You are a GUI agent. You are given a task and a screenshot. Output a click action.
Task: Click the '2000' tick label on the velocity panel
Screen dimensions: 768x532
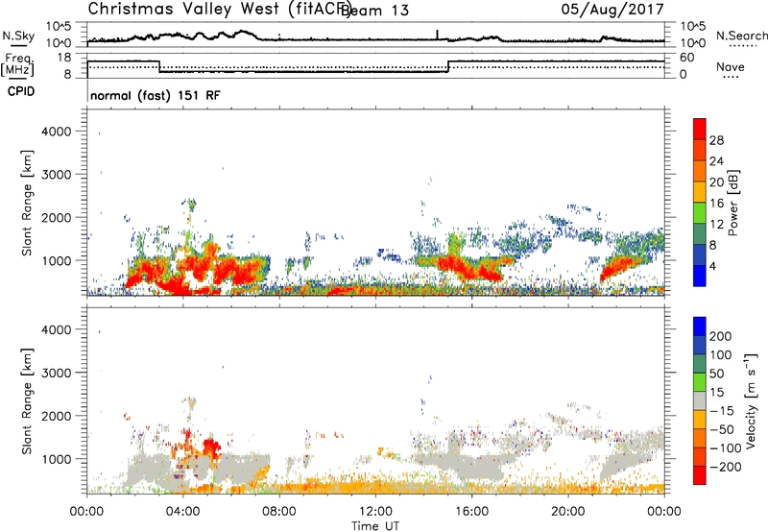click(57, 416)
